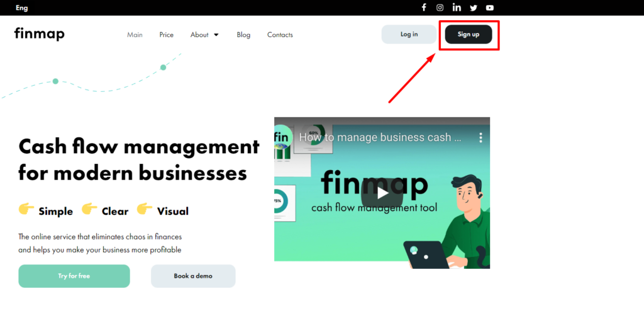The image size is (644, 313).
Task: Switch language using Eng selector
Action: 22,8
